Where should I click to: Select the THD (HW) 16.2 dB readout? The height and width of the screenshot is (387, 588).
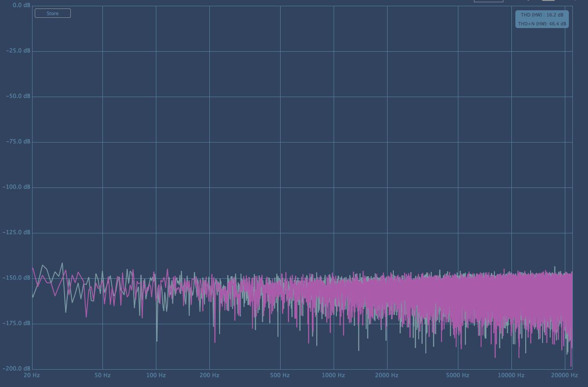542,15
